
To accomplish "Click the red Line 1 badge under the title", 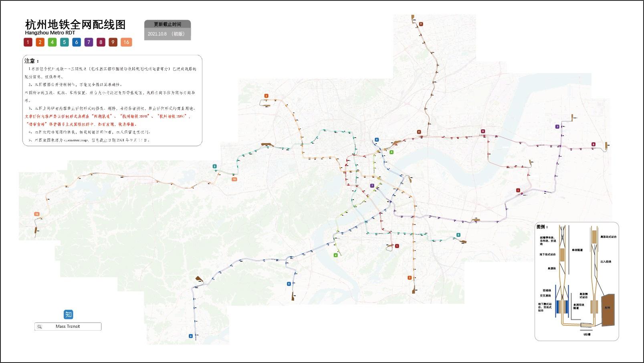I will (x=28, y=42).
